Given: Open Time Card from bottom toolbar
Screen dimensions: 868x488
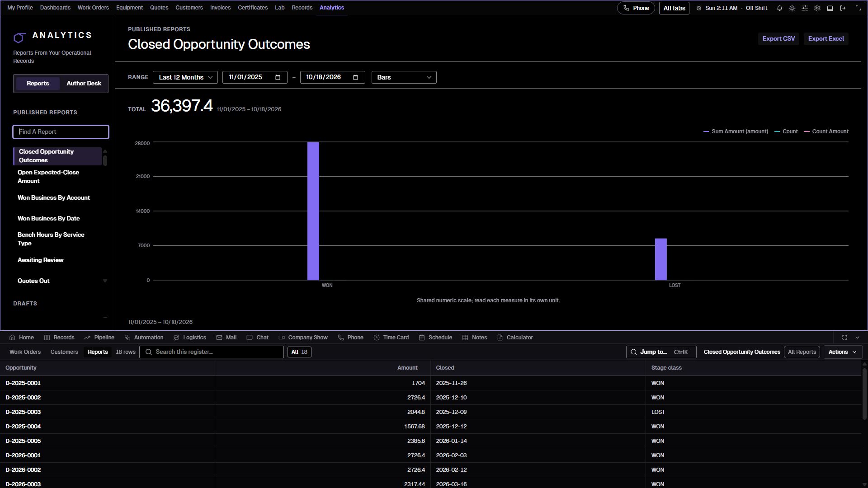Looking at the screenshot, I should [x=391, y=338].
